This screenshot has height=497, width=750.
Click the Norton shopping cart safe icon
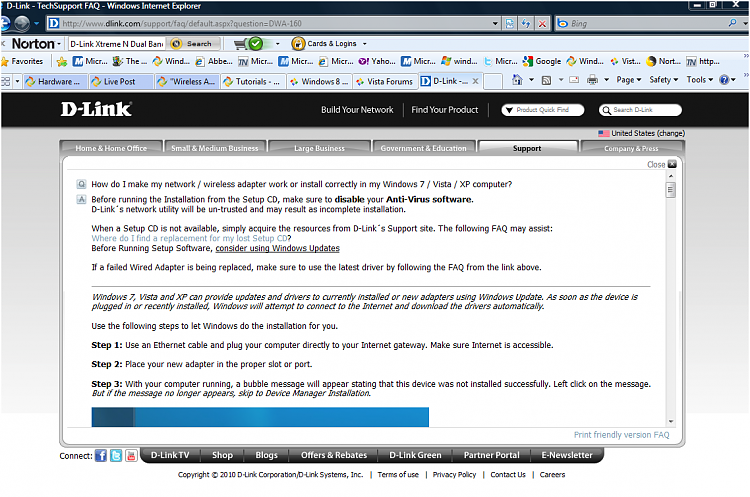[249, 44]
